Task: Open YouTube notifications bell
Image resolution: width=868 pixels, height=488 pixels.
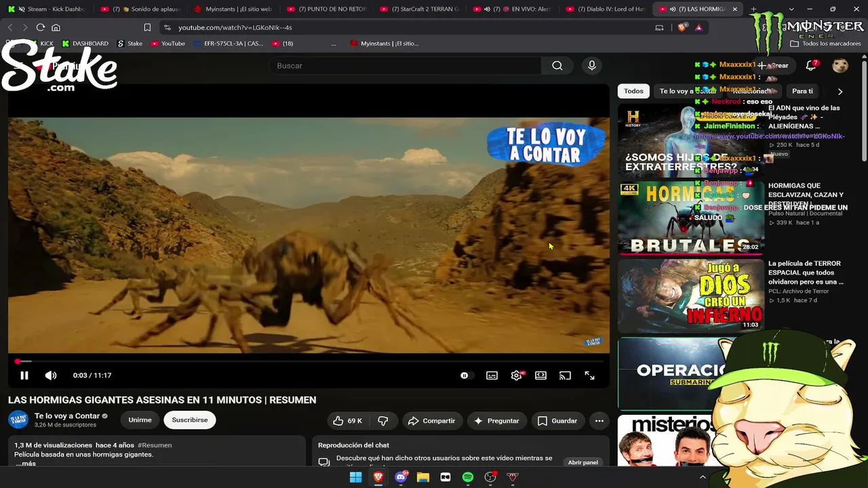Action: (x=811, y=66)
